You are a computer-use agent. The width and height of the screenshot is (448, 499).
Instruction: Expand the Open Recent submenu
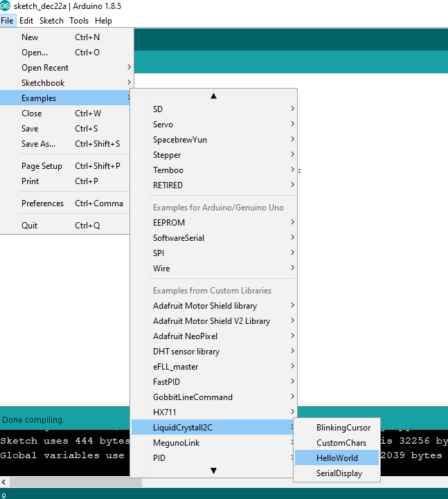coord(66,68)
